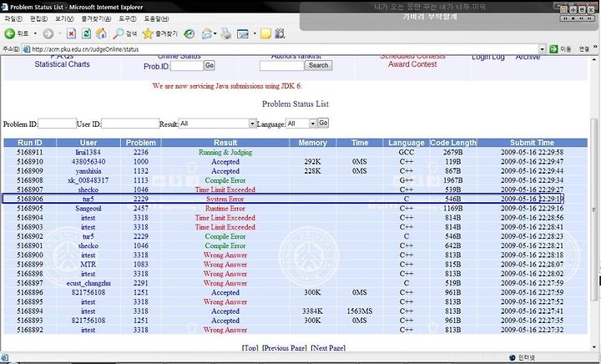
Task: Click the vertical scrollbar thumb
Action: [593, 210]
